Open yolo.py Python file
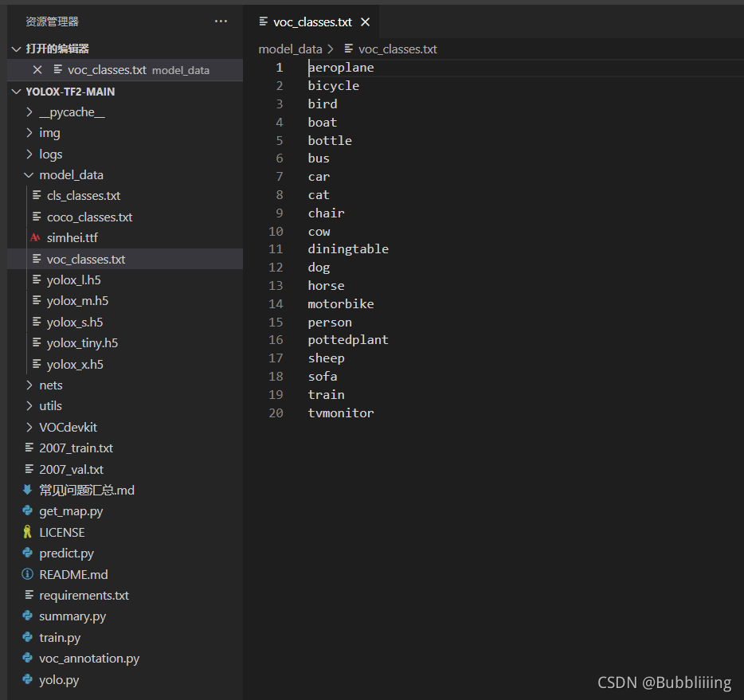744x700 pixels. tap(59, 680)
